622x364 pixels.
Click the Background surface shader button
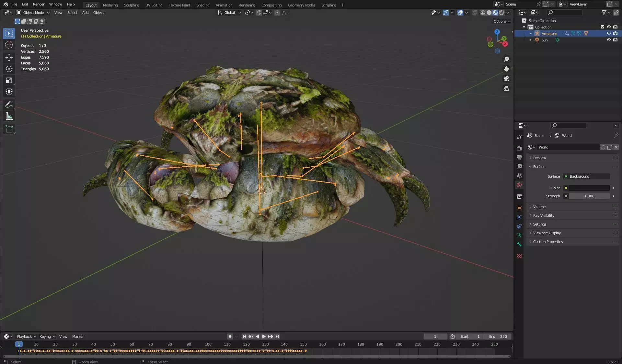click(586, 176)
